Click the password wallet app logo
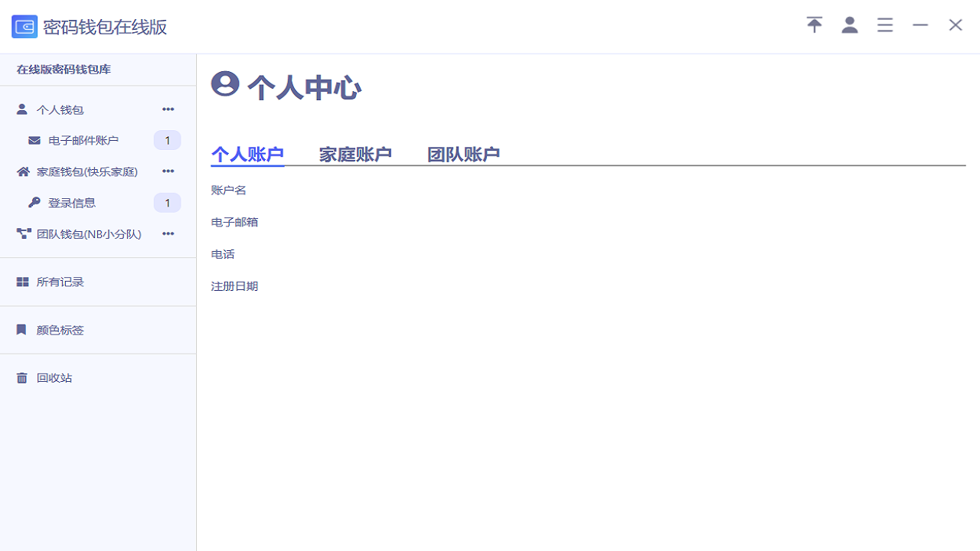Screen dimensions: 980x551 coord(24,27)
